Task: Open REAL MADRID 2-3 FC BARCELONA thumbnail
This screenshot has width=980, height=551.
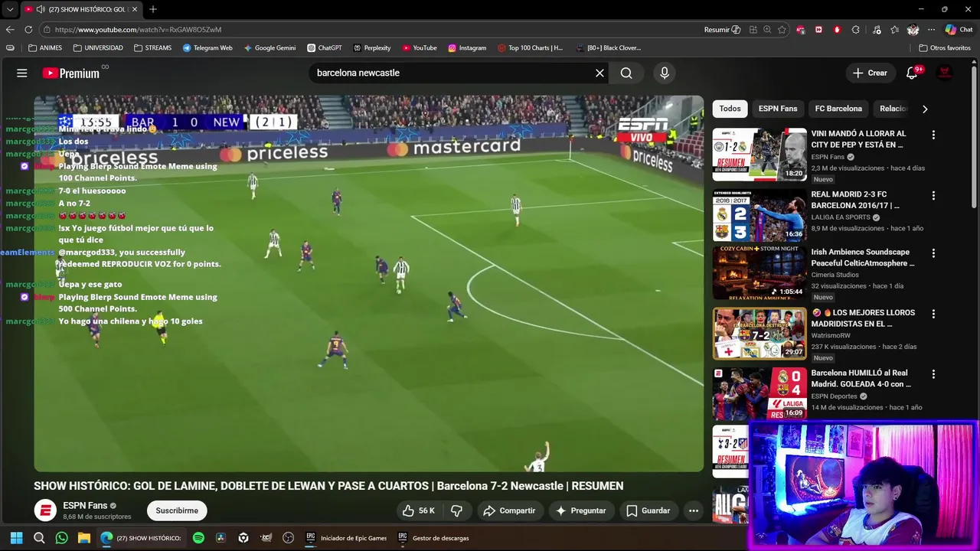Action: 759,216
